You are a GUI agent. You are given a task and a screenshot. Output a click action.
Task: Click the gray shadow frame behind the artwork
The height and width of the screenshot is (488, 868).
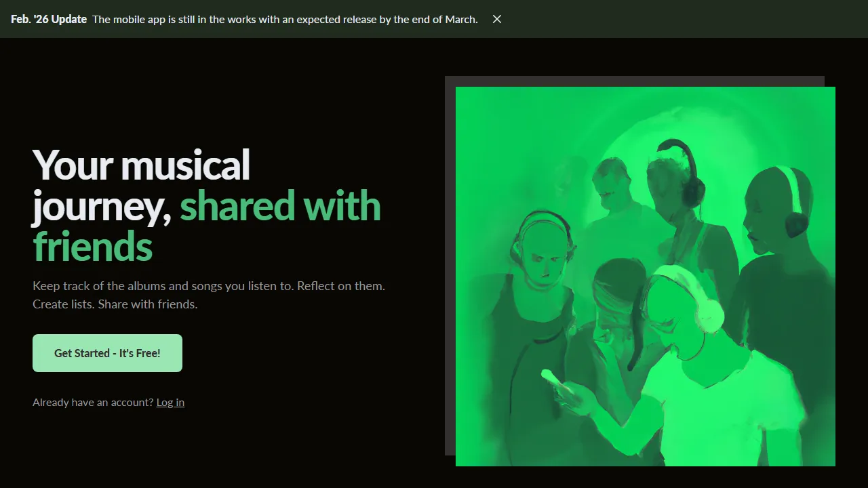point(450,271)
